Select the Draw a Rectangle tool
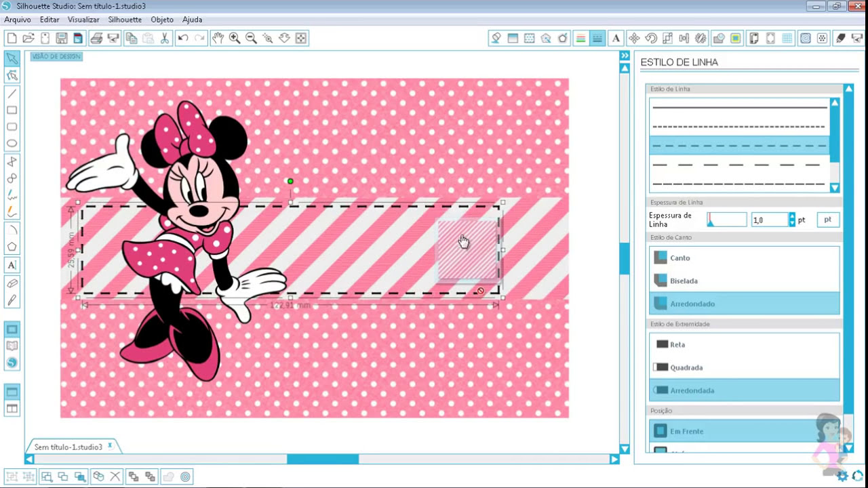Image resolution: width=868 pixels, height=488 pixels. point(12,110)
